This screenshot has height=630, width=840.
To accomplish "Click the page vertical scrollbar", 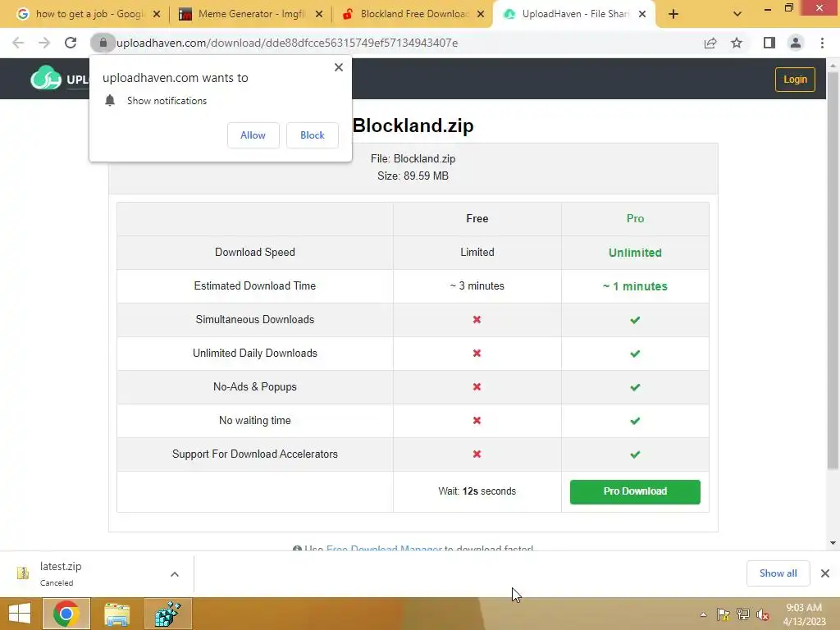I will [x=833, y=271].
